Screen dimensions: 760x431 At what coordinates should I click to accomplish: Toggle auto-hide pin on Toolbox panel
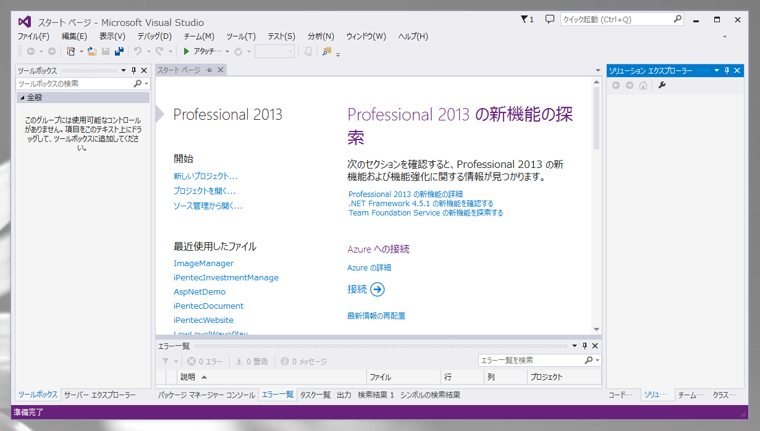[134, 70]
